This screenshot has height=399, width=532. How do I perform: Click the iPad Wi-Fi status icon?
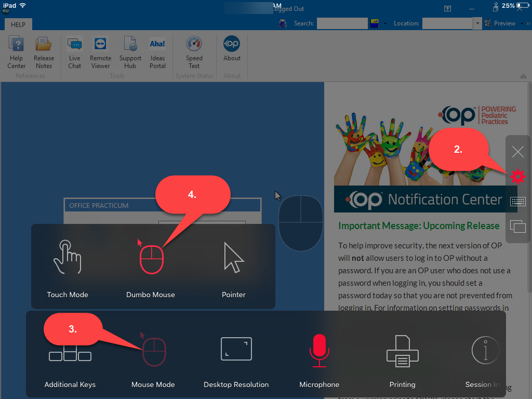pos(23,5)
